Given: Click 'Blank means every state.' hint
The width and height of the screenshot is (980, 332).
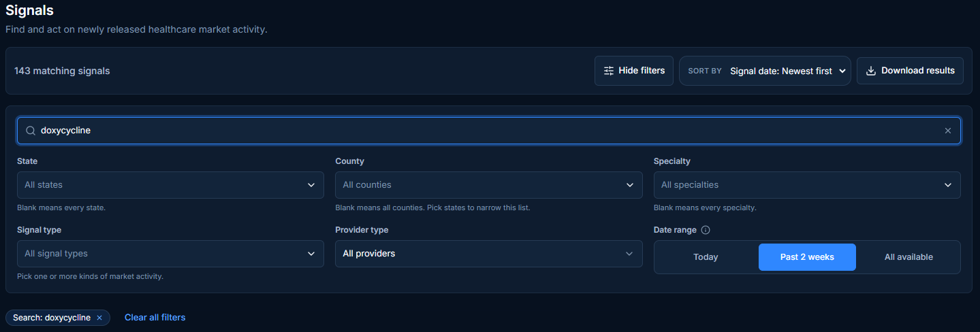Looking at the screenshot, I should pyautogui.click(x=61, y=207).
